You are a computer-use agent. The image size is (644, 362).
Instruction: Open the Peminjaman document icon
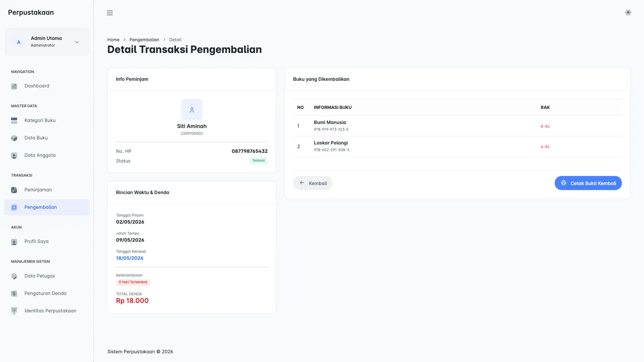tap(14, 190)
